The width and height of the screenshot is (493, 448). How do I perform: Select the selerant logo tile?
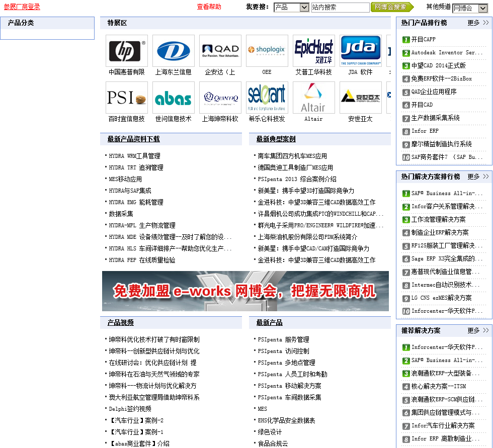pos(267,98)
